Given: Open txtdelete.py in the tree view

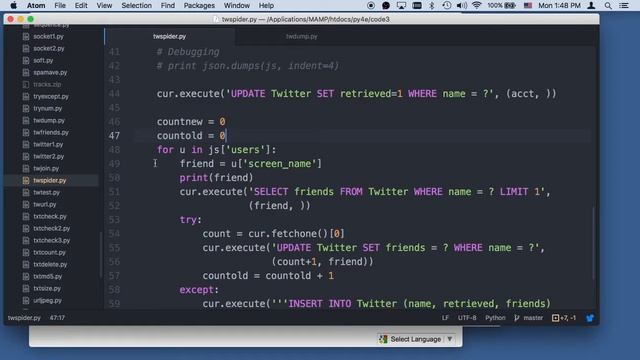Looking at the screenshot, I should pyautogui.click(x=50, y=264).
